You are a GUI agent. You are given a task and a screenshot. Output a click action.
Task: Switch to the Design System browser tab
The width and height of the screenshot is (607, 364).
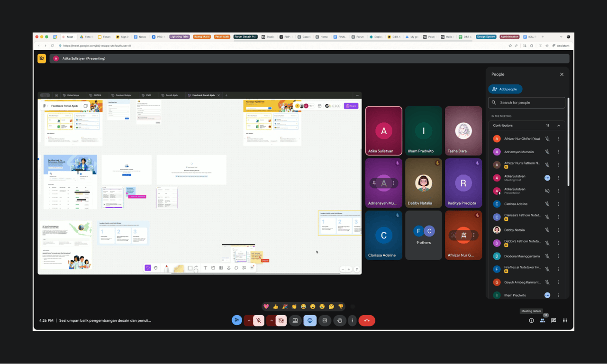[486, 36]
